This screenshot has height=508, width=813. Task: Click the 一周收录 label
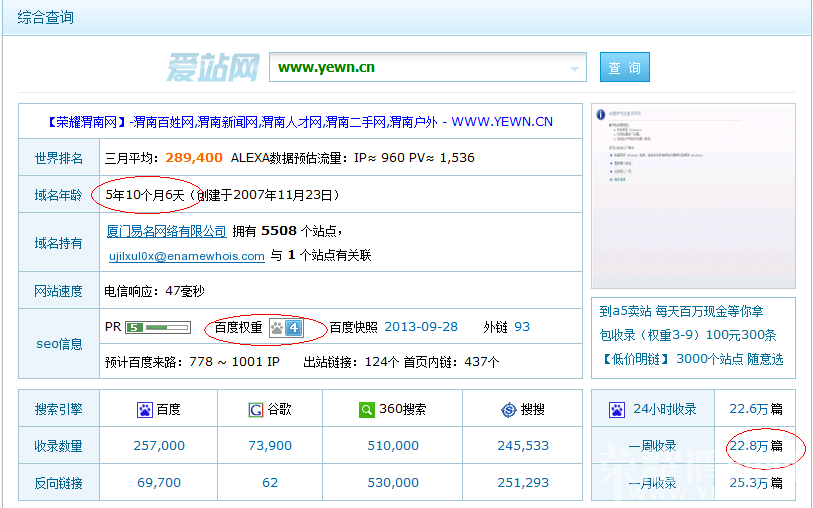[x=652, y=446]
